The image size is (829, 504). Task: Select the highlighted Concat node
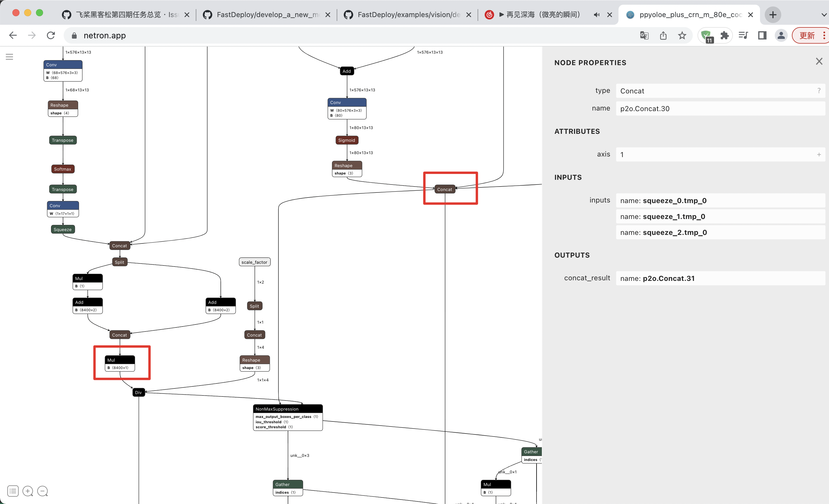[445, 190]
